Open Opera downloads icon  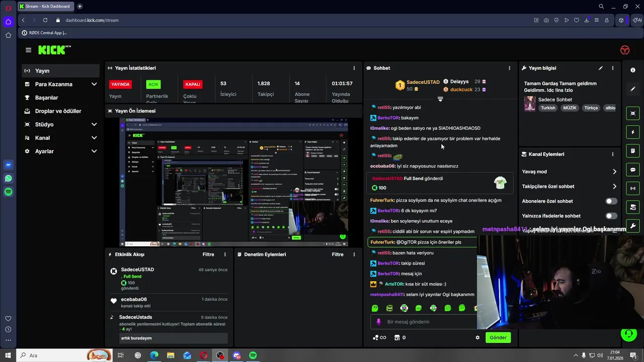pyautogui.click(x=587, y=20)
